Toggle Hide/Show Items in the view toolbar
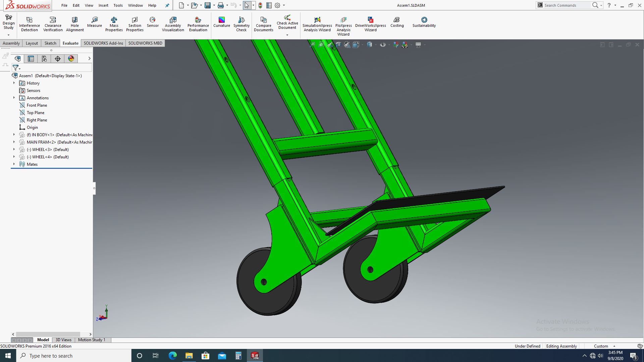The image size is (644, 362). [383, 45]
